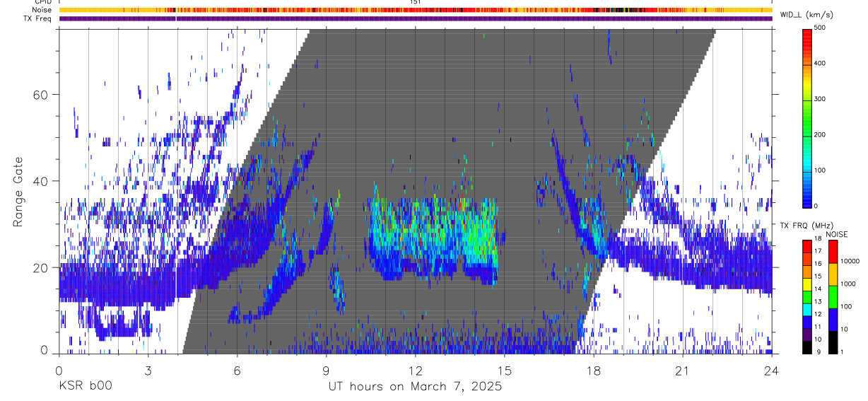The height and width of the screenshot is (401, 868).
Task: Pick blue bottom of WID colorbar
Action: pyautogui.click(x=807, y=198)
